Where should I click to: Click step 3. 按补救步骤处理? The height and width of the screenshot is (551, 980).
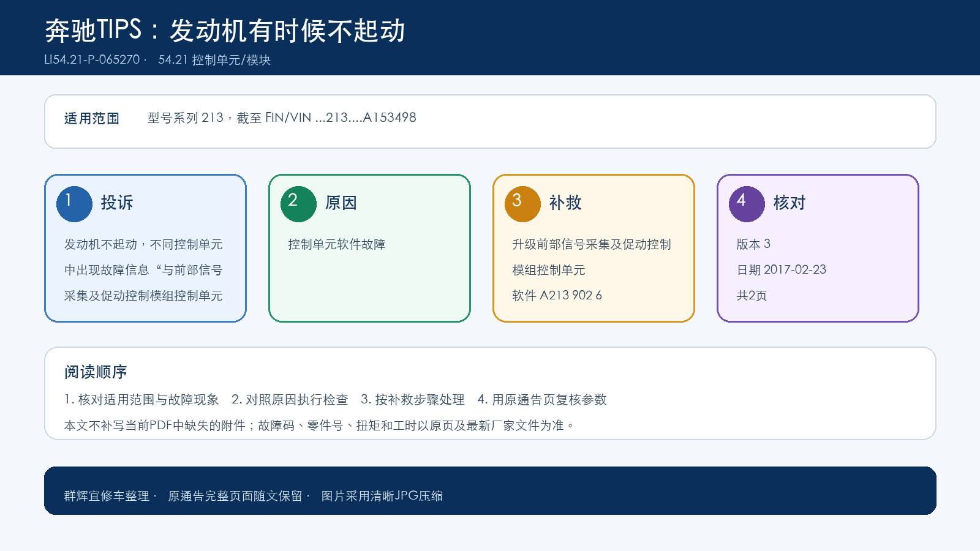(x=413, y=400)
